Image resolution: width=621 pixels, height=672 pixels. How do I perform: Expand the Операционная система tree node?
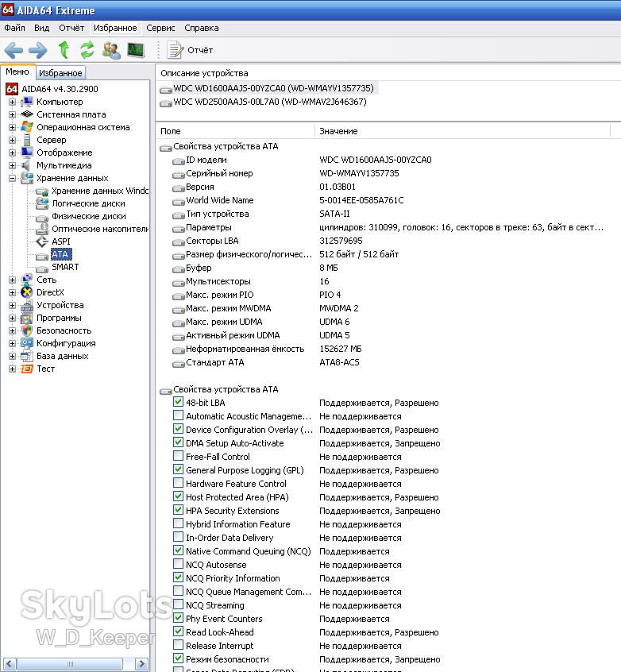[x=12, y=127]
